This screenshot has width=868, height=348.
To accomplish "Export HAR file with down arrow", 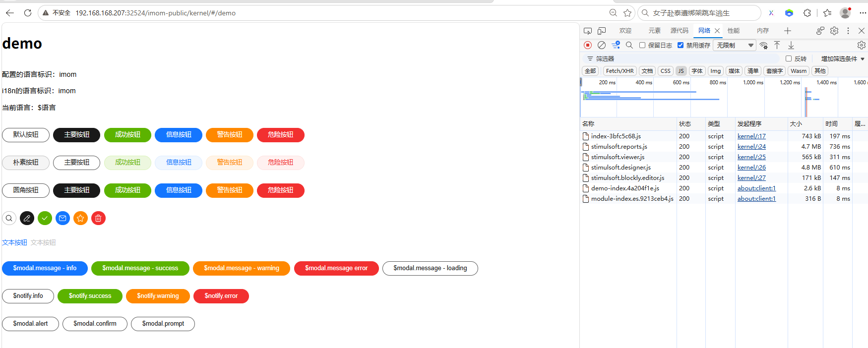I will (x=791, y=45).
